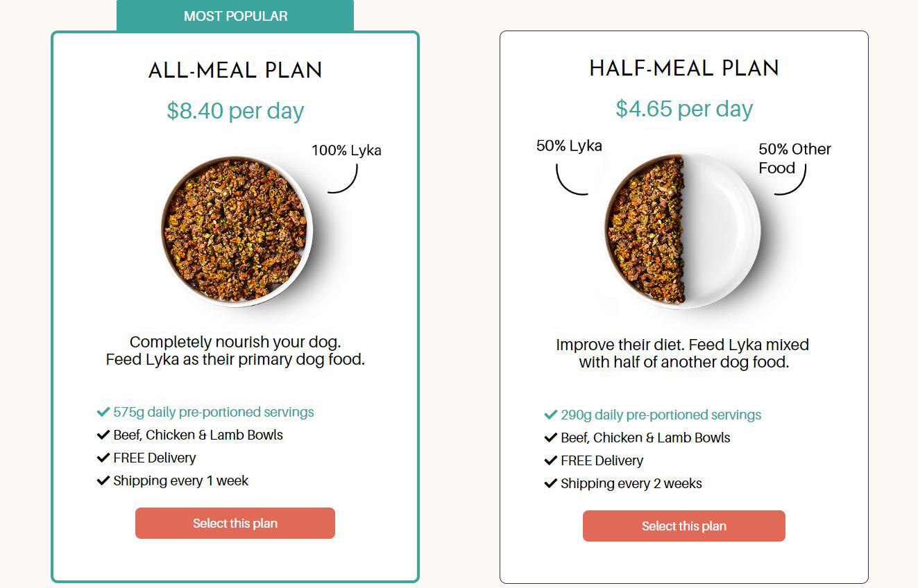Click the 100% Lyka label
The image size is (918, 588).
(346, 150)
